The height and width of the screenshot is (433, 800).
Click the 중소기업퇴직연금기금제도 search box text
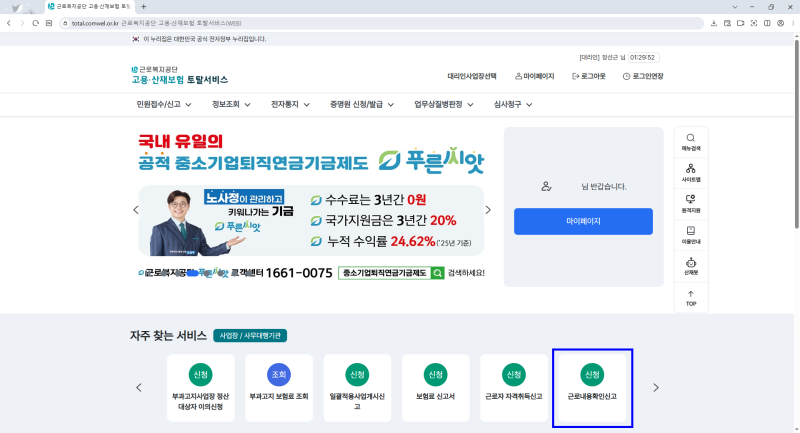coord(385,273)
